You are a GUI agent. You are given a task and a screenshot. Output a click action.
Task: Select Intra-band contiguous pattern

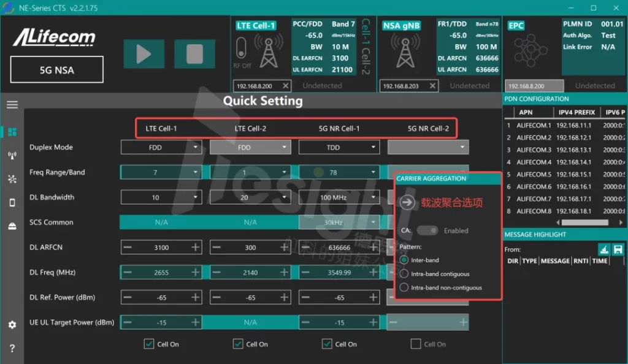point(404,274)
